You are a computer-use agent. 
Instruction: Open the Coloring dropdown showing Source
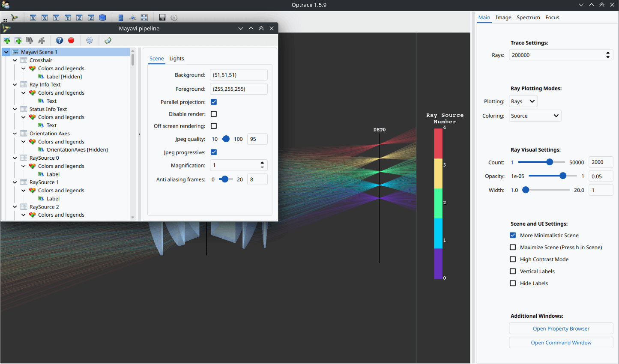535,116
